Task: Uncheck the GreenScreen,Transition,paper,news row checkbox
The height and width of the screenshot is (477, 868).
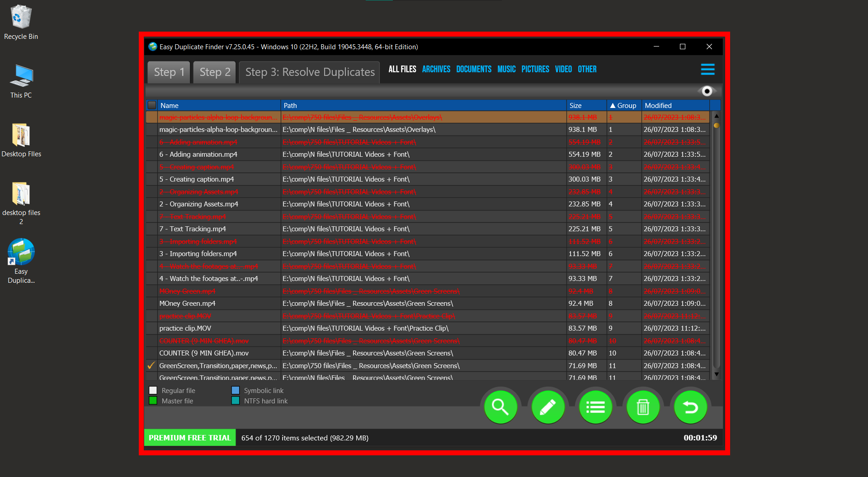Action: pos(151,365)
